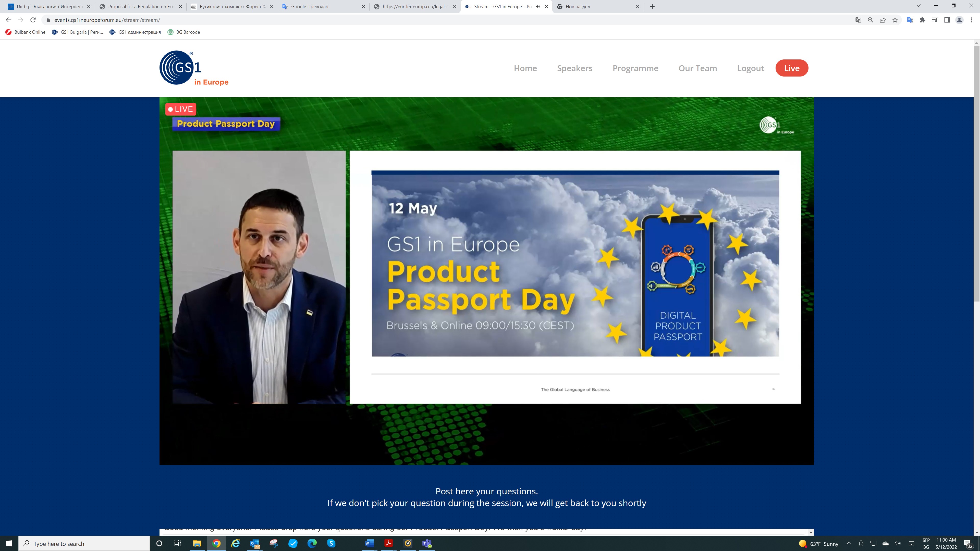Open the 63°F Sunny weather widget

point(819,544)
